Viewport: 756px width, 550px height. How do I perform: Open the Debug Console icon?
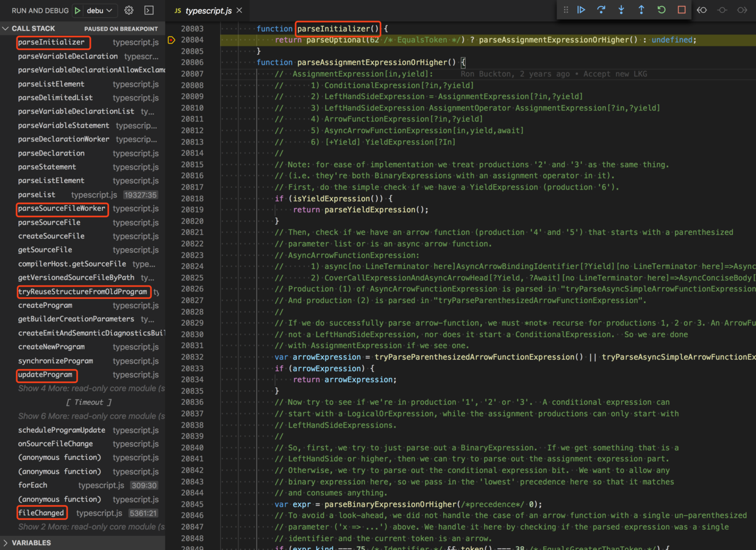pos(149,10)
